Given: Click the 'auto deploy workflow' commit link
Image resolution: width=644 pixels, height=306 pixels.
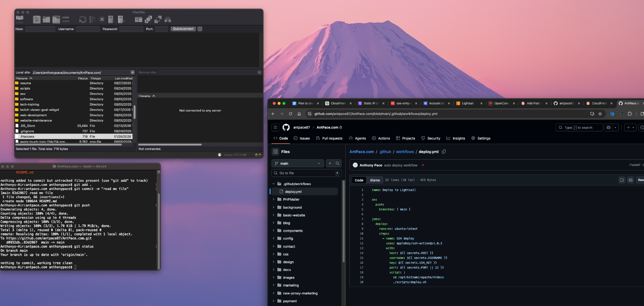Looking at the screenshot, I should [x=401, y=165].
